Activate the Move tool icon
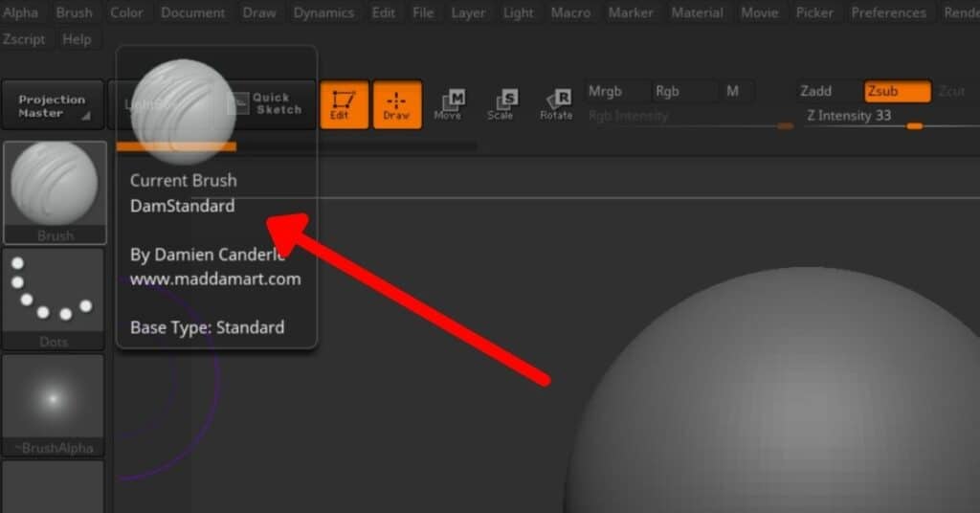Image resolution: width=980 pixels, height=513 pixels. [448, 104]
